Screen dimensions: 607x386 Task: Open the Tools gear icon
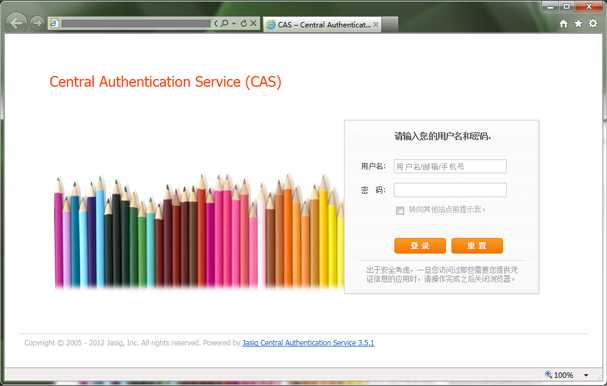(593, 24)
